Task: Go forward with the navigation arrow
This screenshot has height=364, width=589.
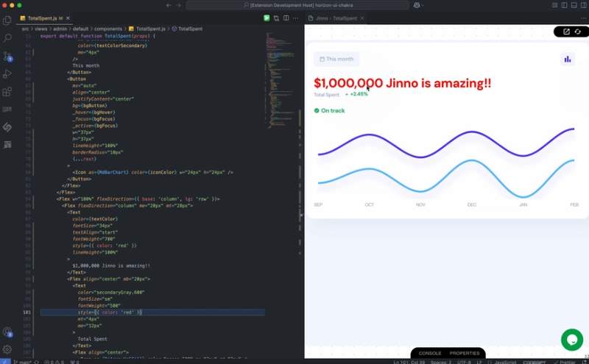Action: [x=178, y=5]
